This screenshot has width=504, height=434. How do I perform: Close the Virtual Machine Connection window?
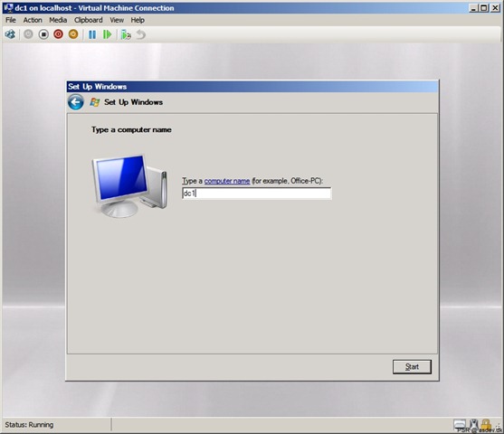[495, 8]
